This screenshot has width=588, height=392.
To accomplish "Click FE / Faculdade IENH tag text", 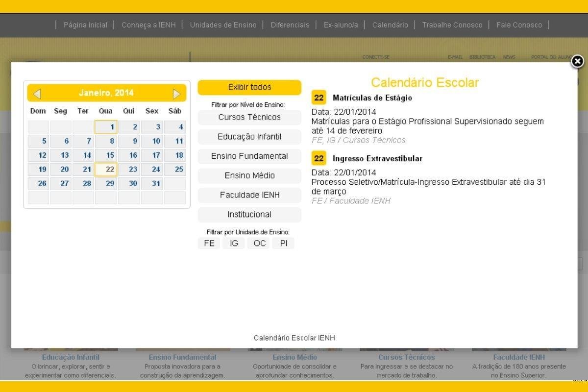I will tap(351, 201).
